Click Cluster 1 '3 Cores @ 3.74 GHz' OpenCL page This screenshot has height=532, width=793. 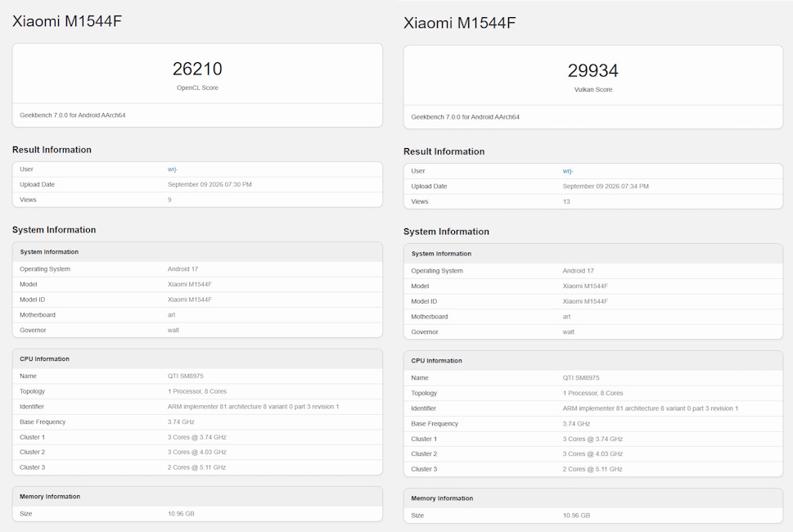tap(196, 437)
